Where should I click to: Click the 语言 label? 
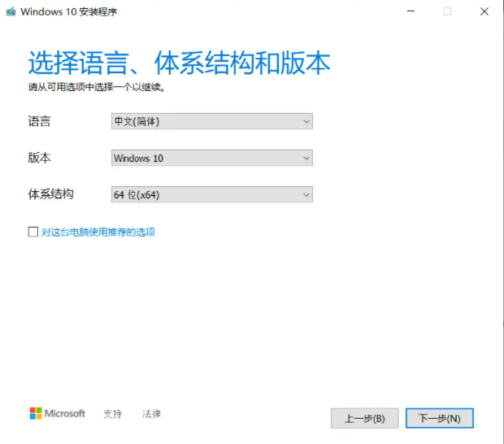click(39, 121)
